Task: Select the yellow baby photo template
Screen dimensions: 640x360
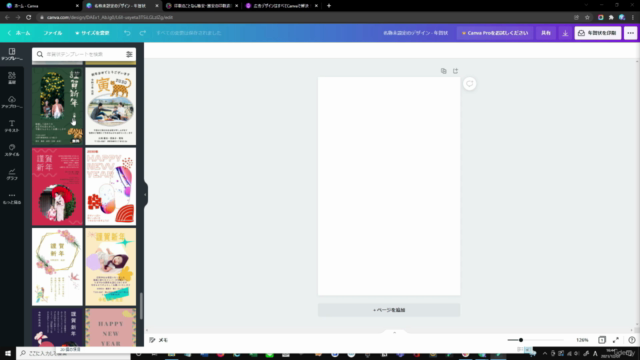Action: pyautogui.click(x=111, y=267)
